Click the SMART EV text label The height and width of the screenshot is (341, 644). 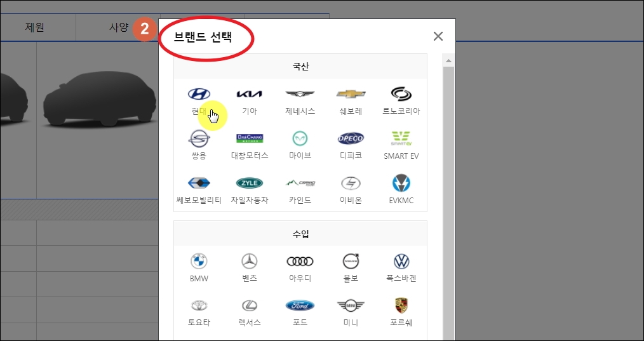point(401,156)
